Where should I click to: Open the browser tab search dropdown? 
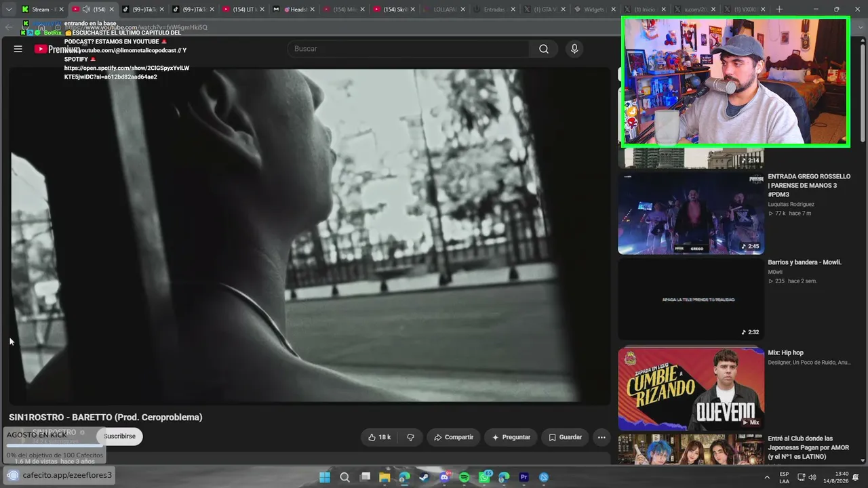tap(9, 9)
